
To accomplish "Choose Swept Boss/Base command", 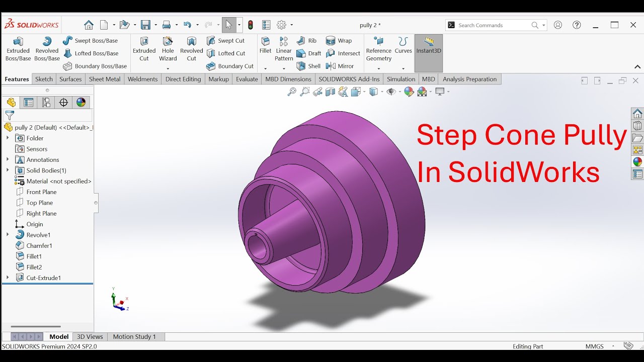I will [90, 41].
